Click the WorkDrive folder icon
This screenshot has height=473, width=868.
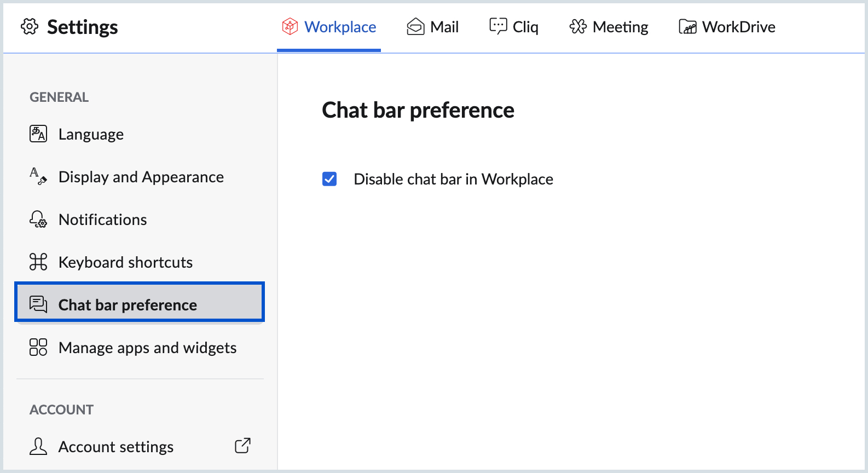[x=687, y=26]
